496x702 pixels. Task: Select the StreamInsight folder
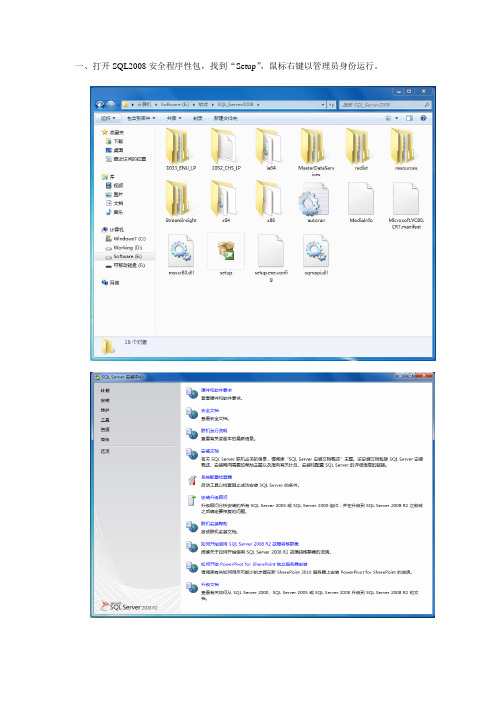pos(181,201)
